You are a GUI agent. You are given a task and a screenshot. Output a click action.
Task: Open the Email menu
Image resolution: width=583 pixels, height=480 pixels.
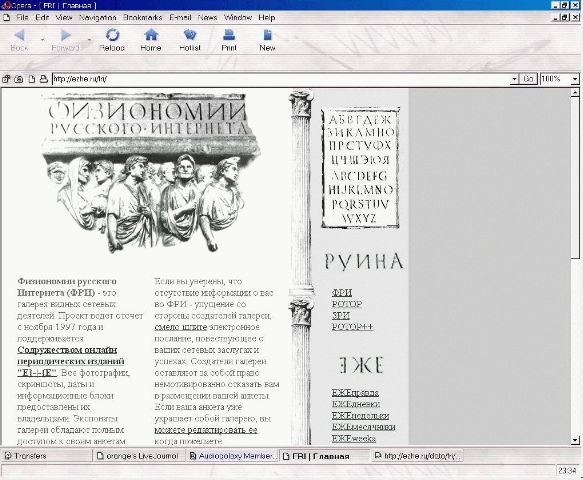pos(180,17)
